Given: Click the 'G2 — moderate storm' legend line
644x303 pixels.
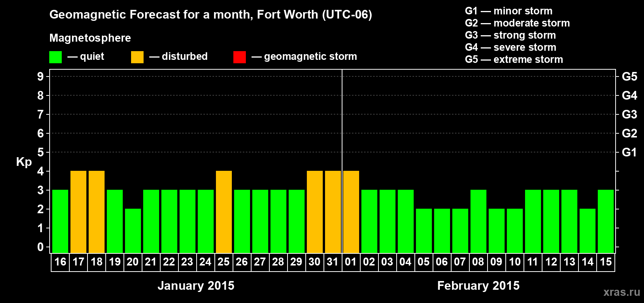Looking at the screenshot, I should 517,23.
